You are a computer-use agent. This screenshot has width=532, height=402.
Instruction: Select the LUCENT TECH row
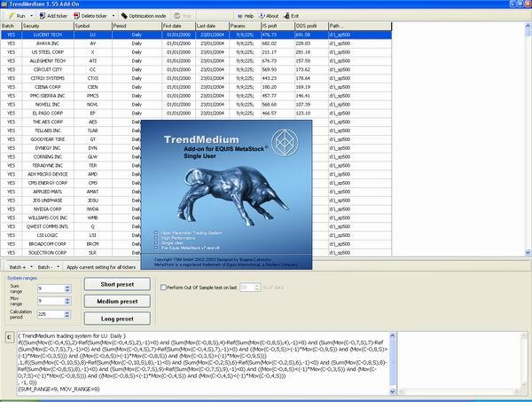pyautogui.click(x=196, y=35)
